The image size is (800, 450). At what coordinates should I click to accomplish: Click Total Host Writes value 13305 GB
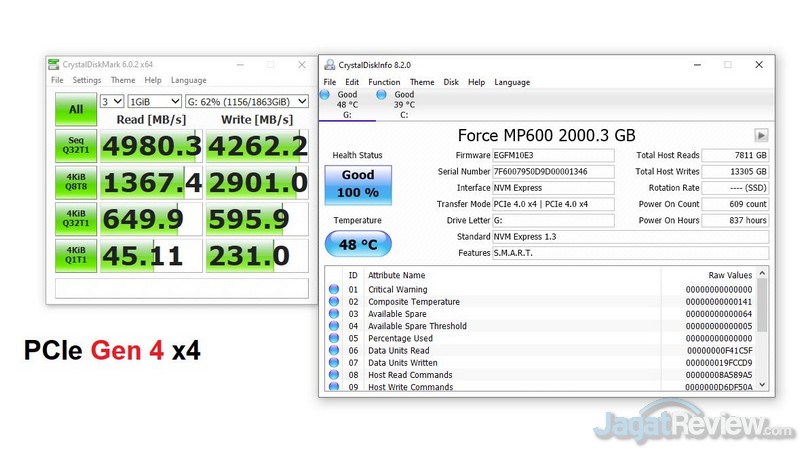[735, 171]
